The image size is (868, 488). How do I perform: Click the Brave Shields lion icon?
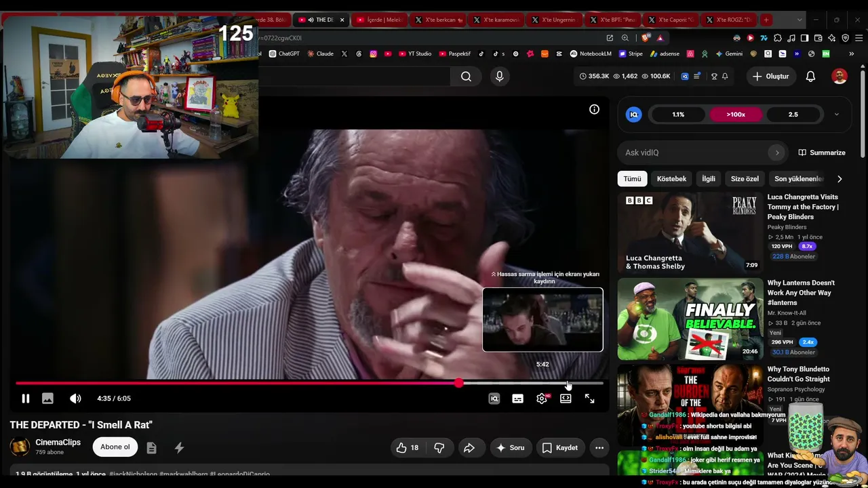(x=644, y=38)
